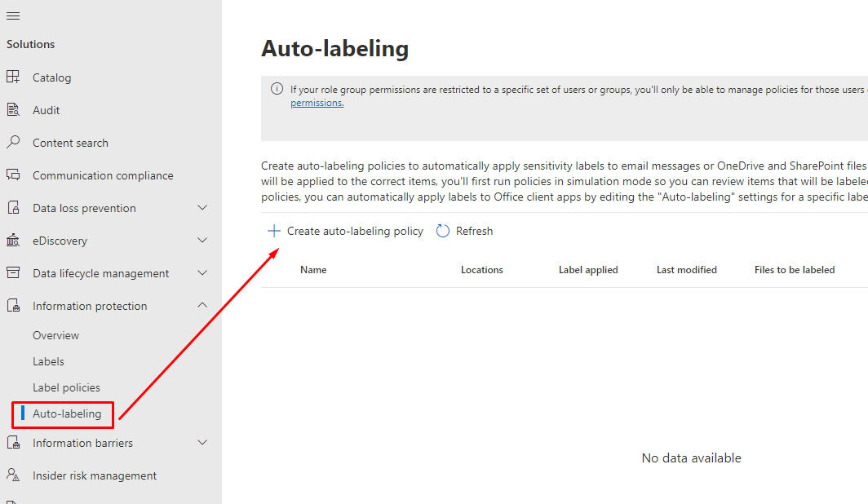Collapse the Information protection section
Viewport: 868px width, 504px height.
tap(203, 306)
